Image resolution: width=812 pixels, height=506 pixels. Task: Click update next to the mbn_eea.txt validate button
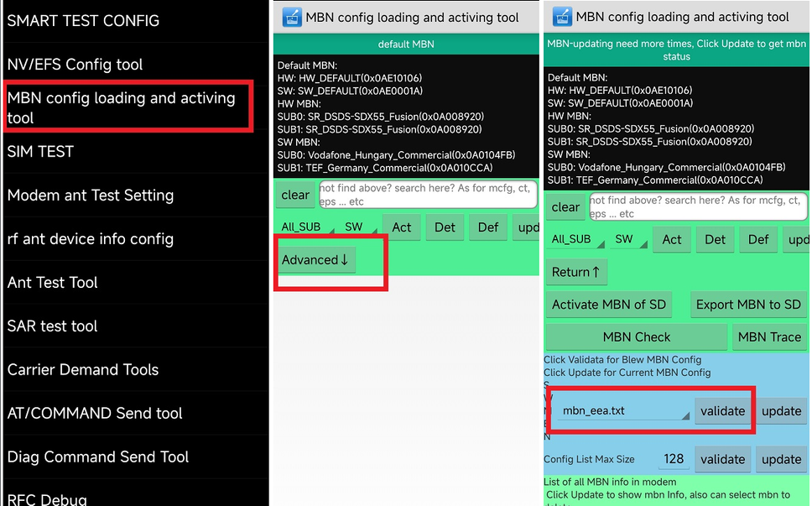tap(781, 411)
